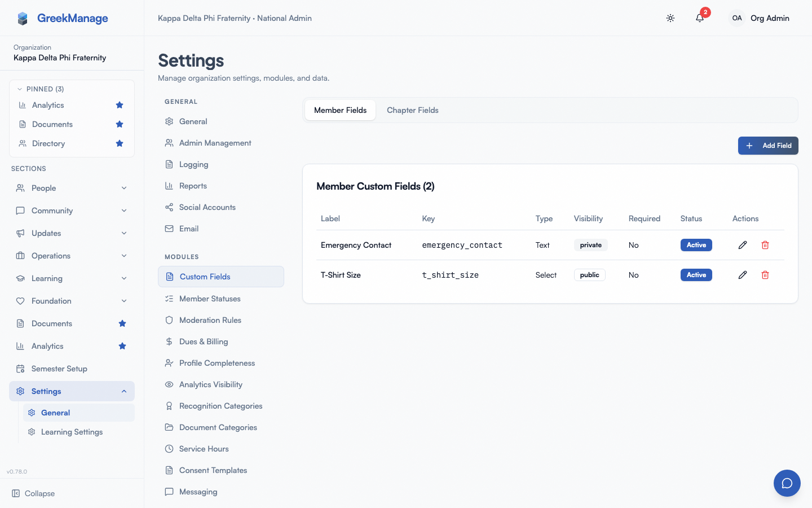Open Admin Management settings
The height and width of the screenshot is (508, 812).
(x=221, y=143)
